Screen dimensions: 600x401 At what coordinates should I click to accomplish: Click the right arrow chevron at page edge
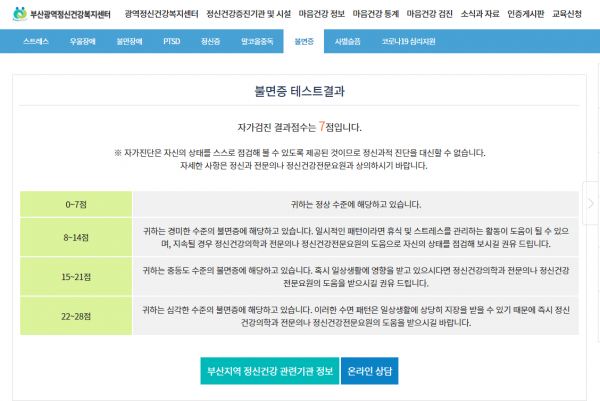point(591,203)
